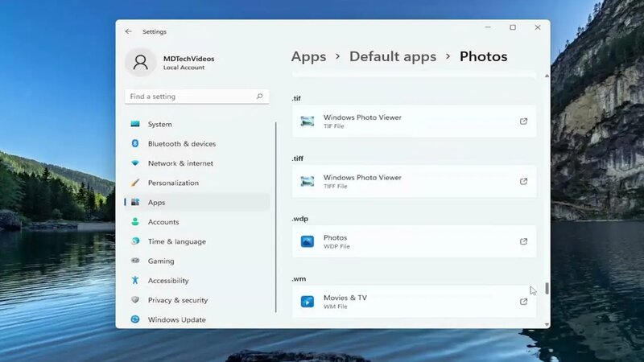Click the Time & language globe icon
The image size is (644, 362).
(135, 241)
